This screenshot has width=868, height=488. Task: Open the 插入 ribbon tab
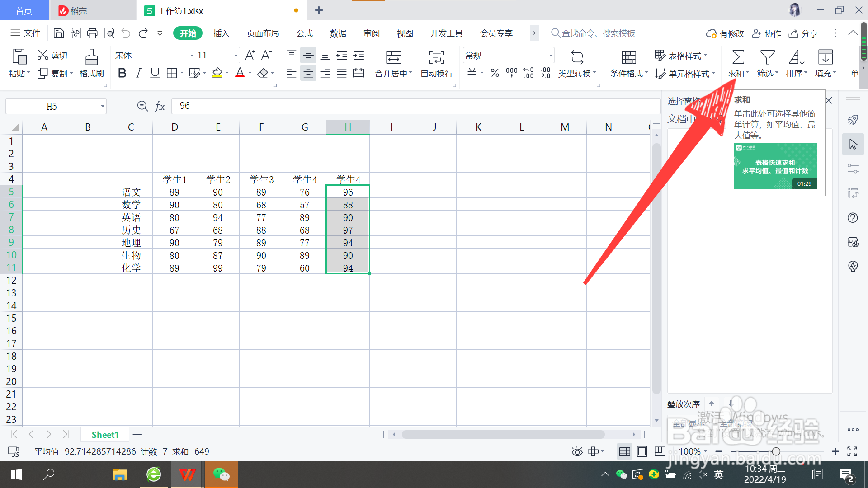[x=221, y=33]
